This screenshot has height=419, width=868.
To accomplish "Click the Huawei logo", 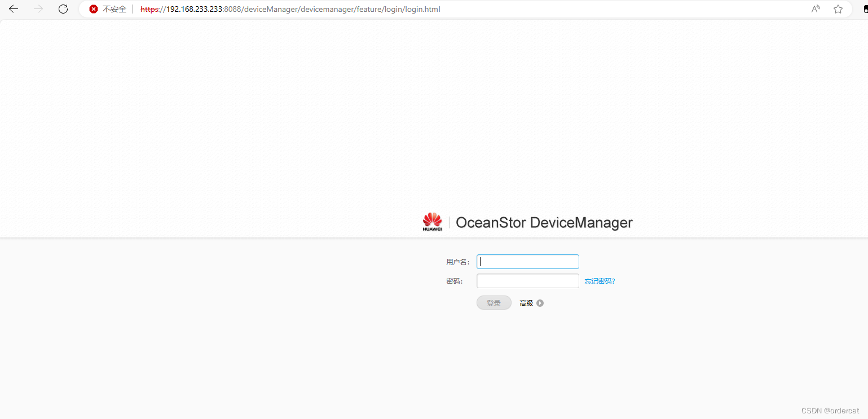I will (433, 222).
